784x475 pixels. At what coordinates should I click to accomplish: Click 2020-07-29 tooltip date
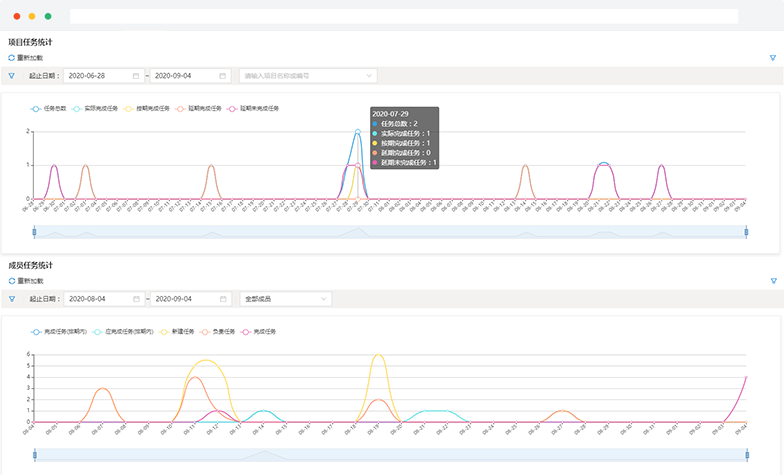[x=390, y=114]
